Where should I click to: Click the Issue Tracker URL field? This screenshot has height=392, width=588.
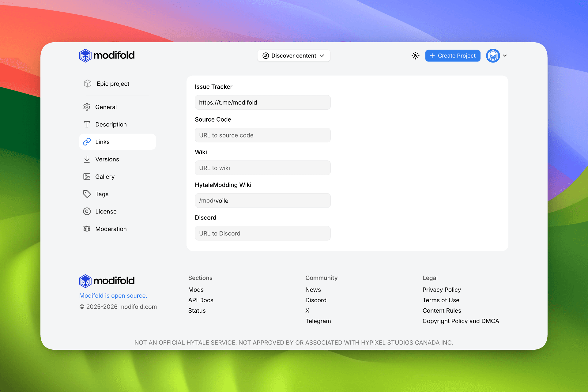[262, 102]
